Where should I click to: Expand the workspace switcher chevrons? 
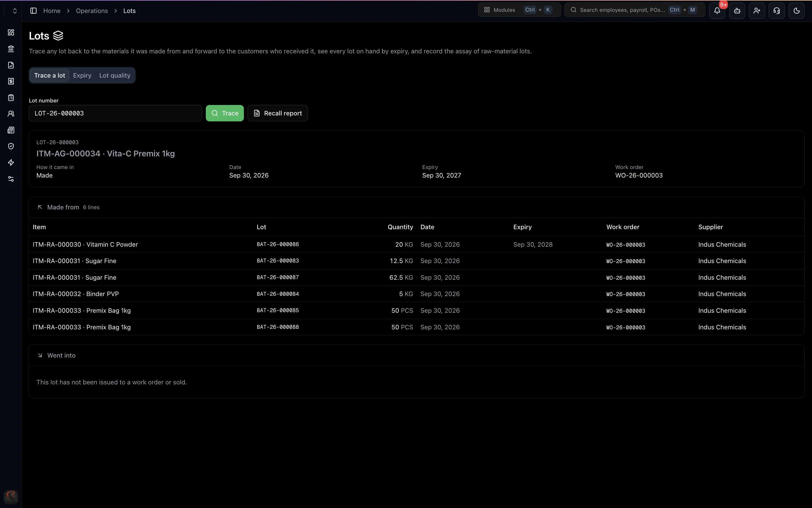click(14, 11)
